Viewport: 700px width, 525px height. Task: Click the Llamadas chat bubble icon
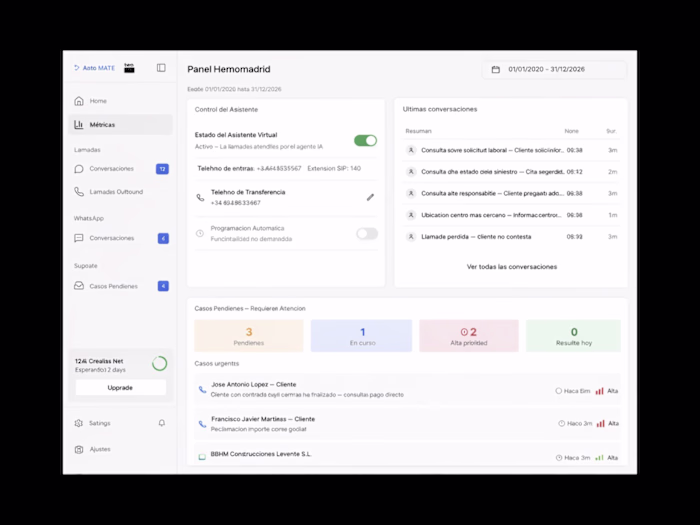point(79,169)
